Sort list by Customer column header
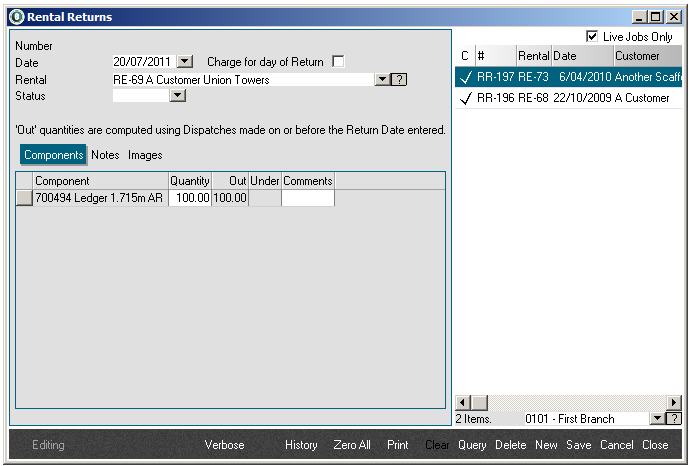This screenshot has width=689, height=466. pos(637,56)
